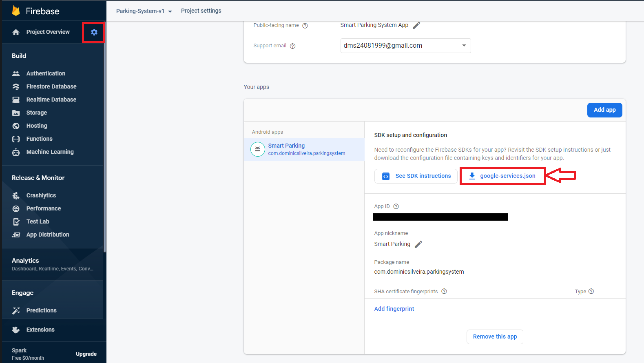644x363 pixels.
Task: Open help for Support email
Action: [292, 46]
